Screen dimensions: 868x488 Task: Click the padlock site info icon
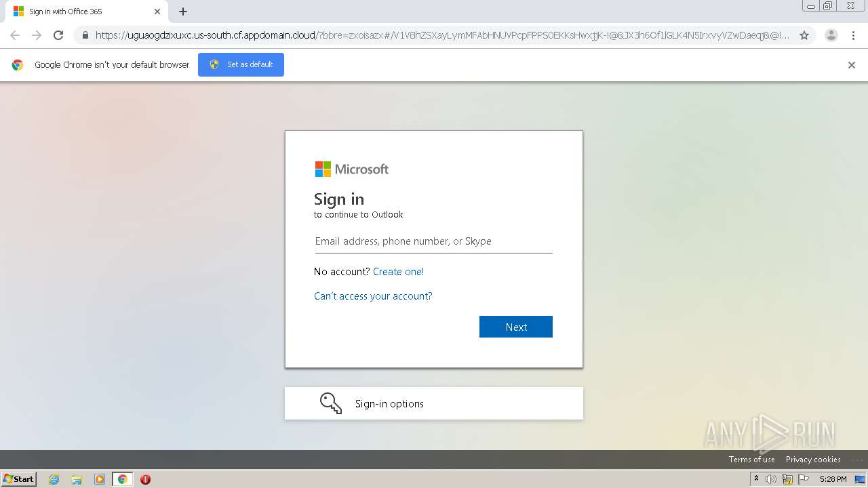click(85, 35)
